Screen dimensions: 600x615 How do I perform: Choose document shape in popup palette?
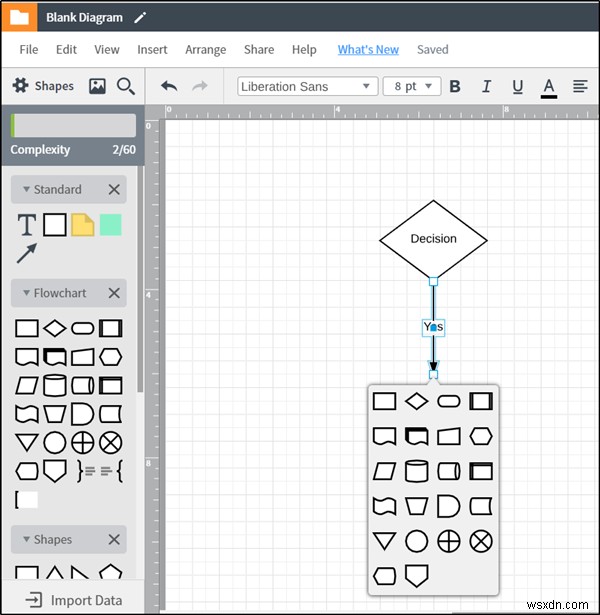tap(384, 437)
